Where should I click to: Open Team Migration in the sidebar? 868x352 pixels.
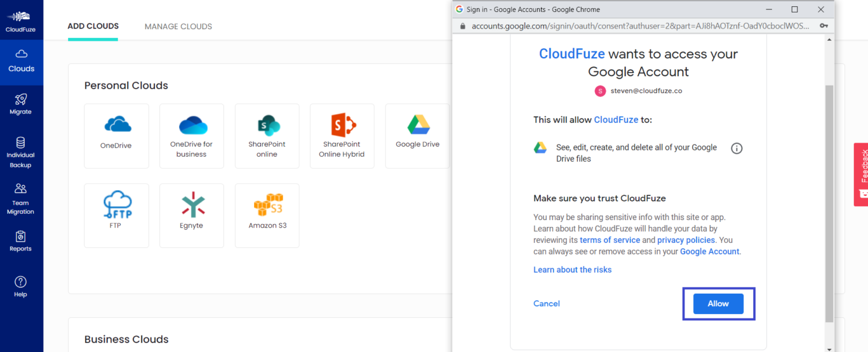click(20, 198)
